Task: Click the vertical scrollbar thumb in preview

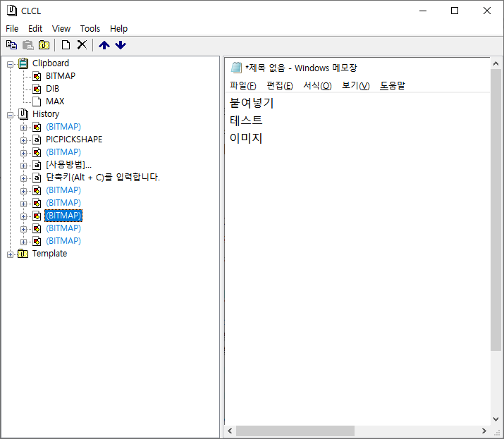Action: coord(496,209)
